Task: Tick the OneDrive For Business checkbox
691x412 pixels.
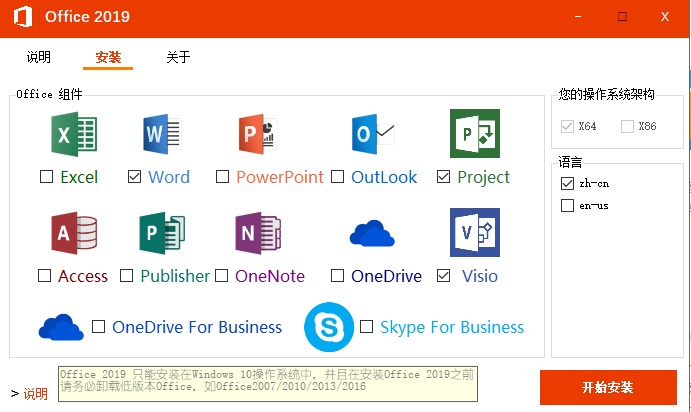Action: (x=99, y=327)
